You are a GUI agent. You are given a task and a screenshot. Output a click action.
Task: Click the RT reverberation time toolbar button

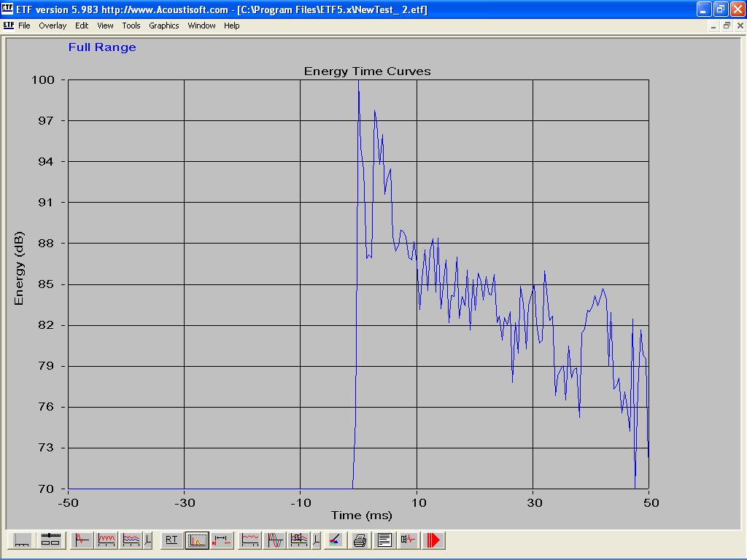[171, 540]
